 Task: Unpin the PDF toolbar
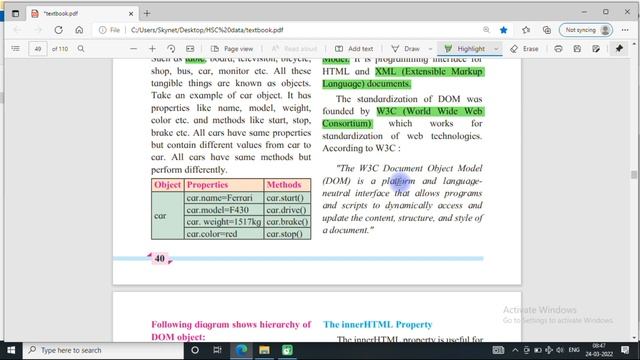[x=619, y=49]
